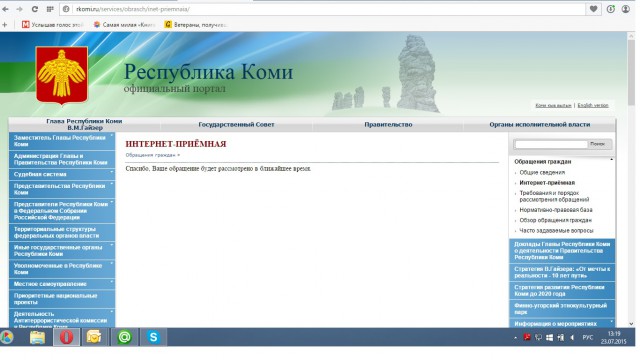Click the 'Обращения граждан' breadcrumb link

click(x=151, y=155)
